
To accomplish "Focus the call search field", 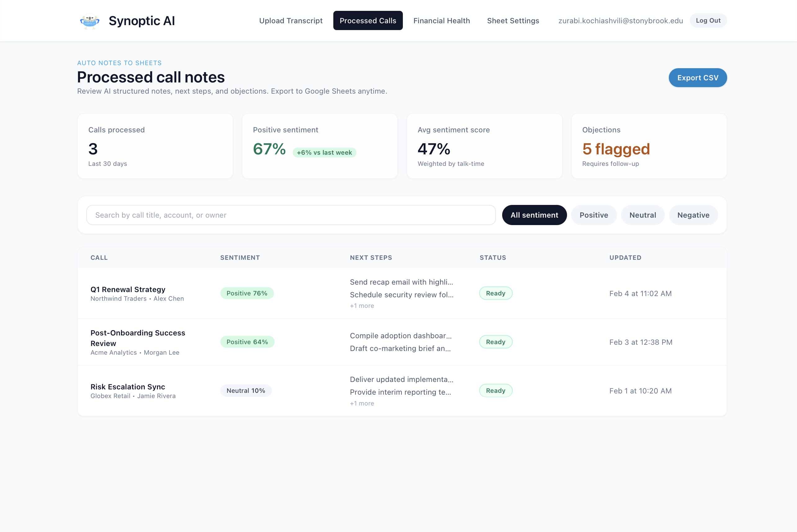I will (x=291, y=215).
